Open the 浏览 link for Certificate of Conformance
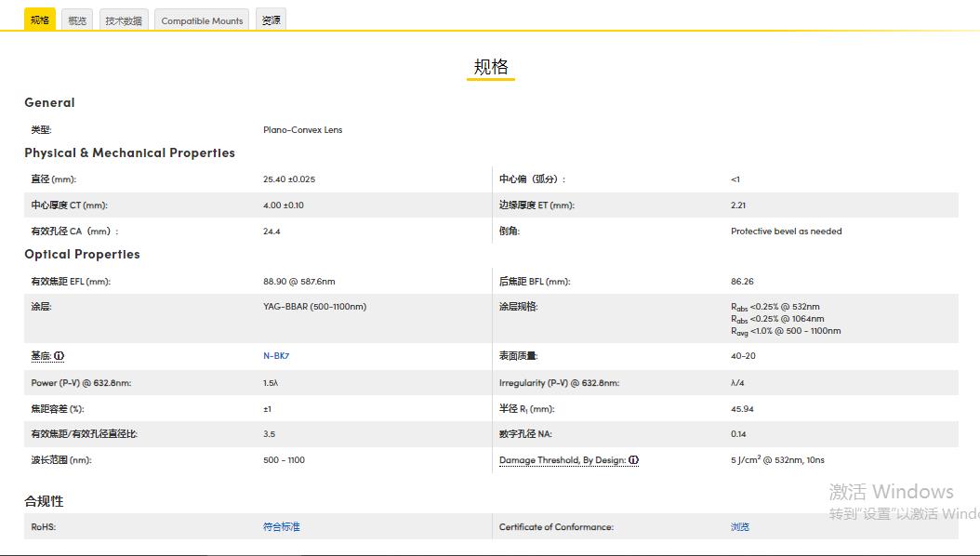 (x=739, y=526)
